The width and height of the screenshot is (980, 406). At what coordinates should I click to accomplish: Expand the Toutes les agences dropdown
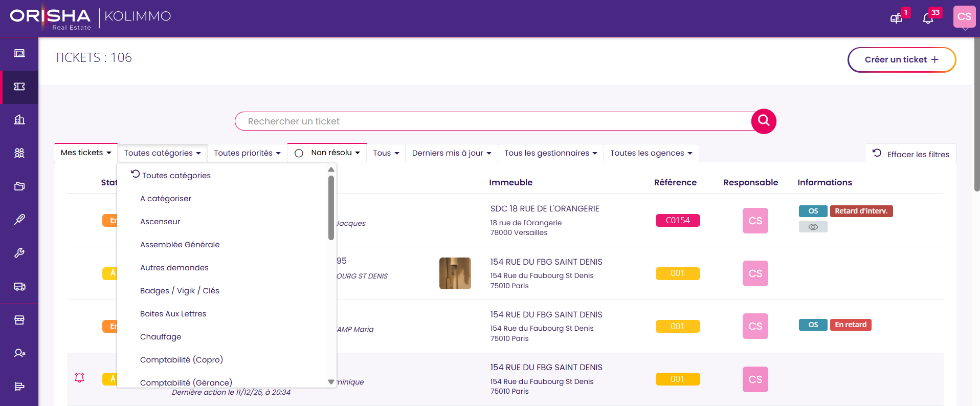tap(651, 153)
